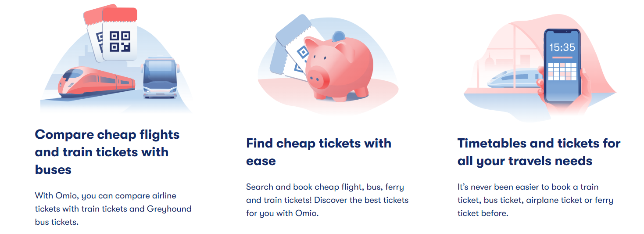
Task: Click the blue coin above piggy bank
Action: (338, 36)
